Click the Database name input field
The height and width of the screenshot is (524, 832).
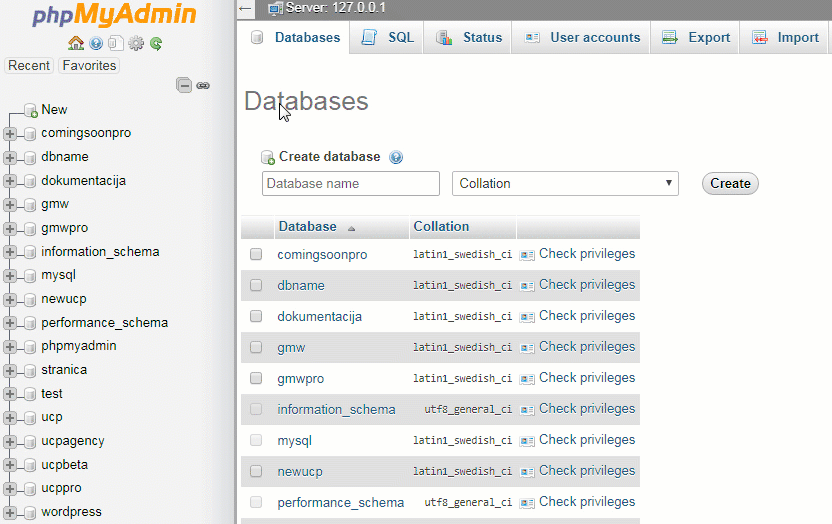point(350,184)
